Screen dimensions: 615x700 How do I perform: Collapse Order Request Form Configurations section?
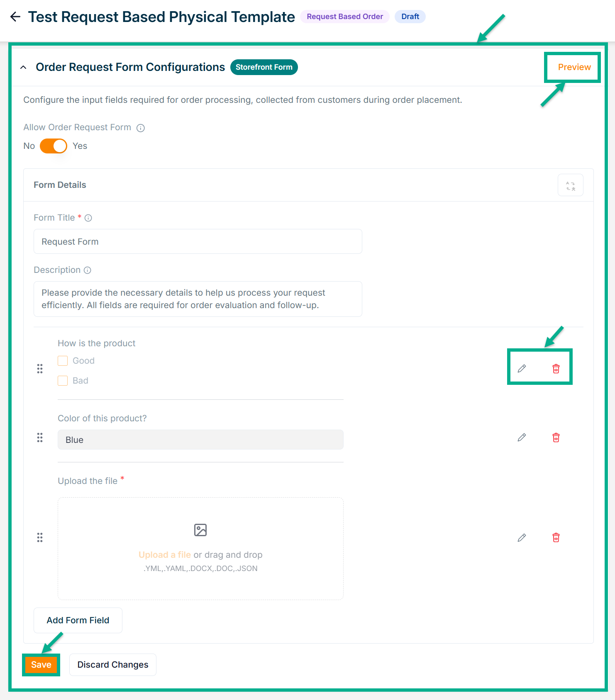[24, 68]
